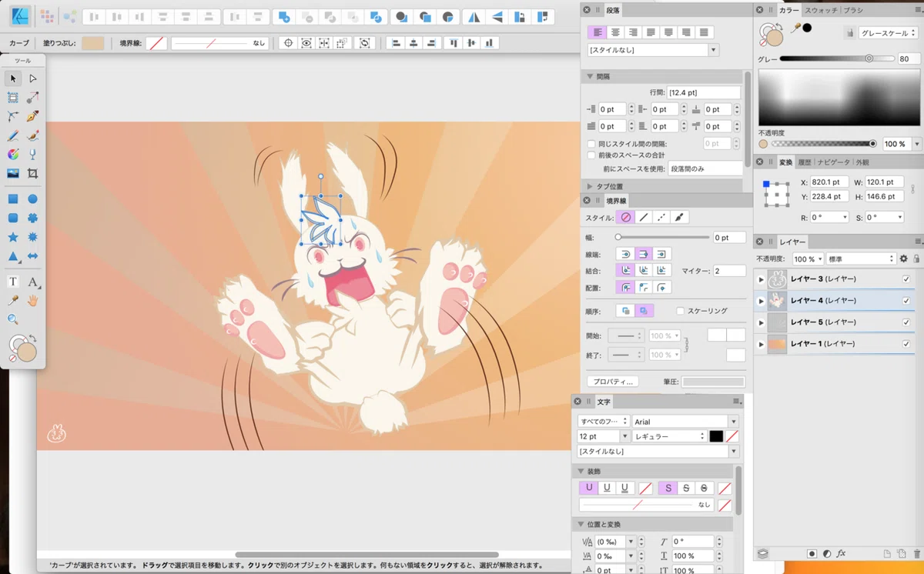The width and height of the screenshot is (924, 574).
Task: Expand レイヤー 5 in layers list
Action: (761, 322)
